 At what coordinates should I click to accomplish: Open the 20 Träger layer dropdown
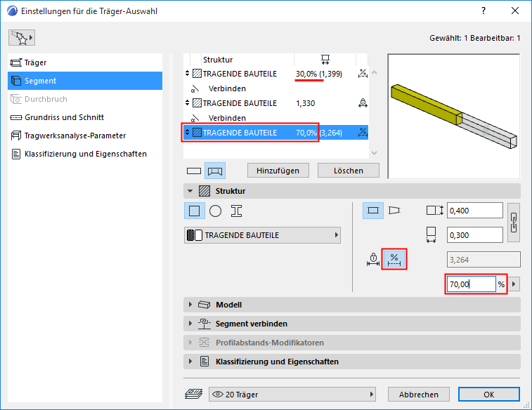point(292,395)
